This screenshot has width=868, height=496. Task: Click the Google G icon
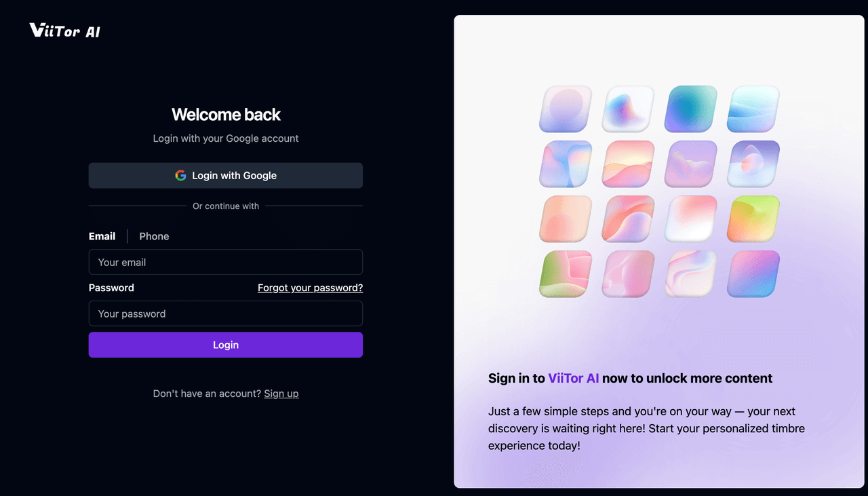(180, 175)
